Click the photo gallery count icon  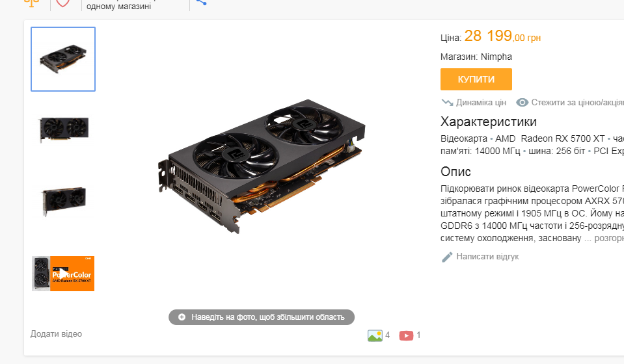pos(375,335)
